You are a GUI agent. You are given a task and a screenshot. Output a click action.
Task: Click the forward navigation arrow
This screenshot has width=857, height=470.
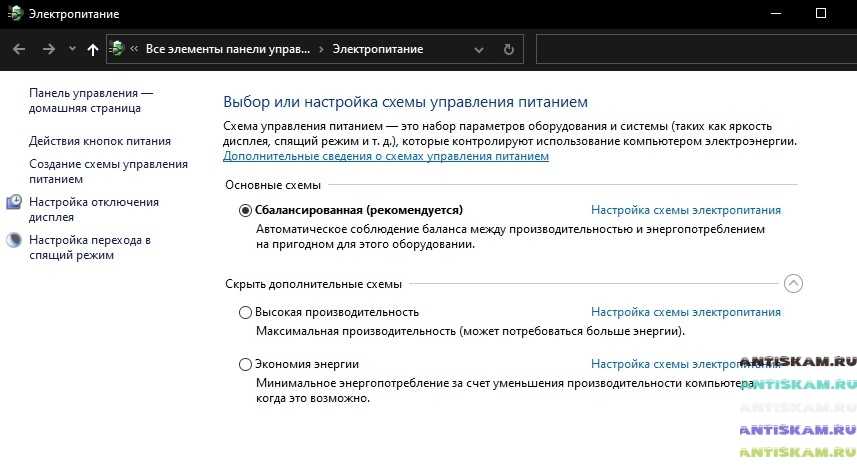pos(49,49)
